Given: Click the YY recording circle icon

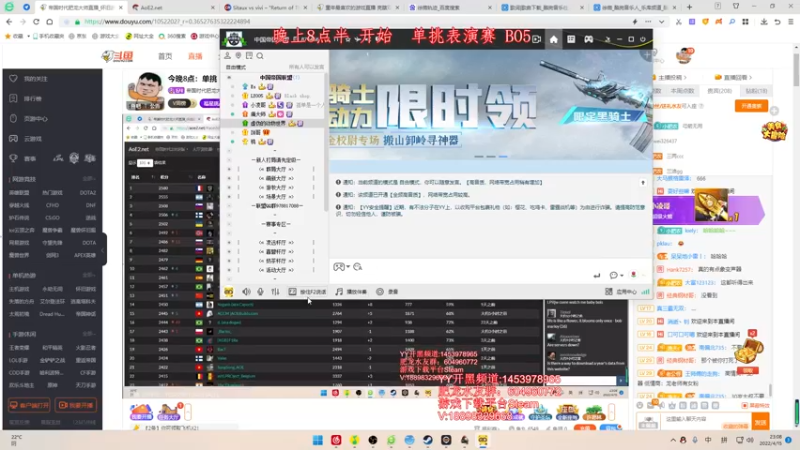Looking at the screenshot, I should tap(380, 291).
